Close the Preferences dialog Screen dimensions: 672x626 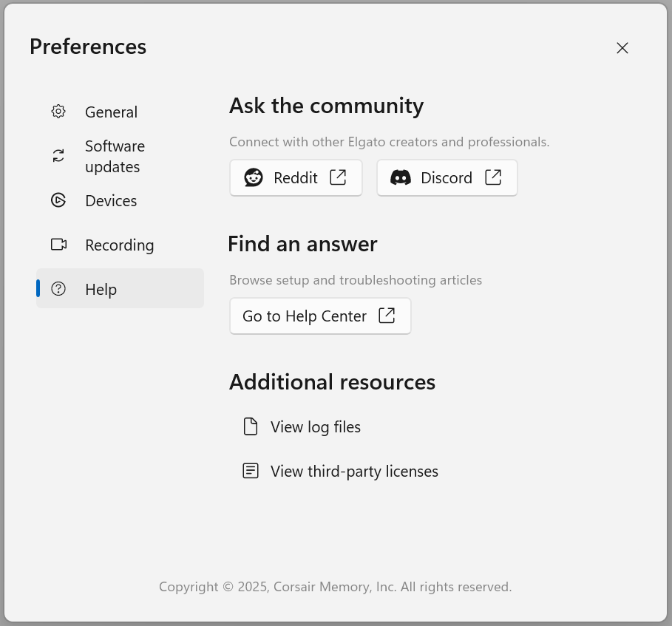[x=622, y=48]
